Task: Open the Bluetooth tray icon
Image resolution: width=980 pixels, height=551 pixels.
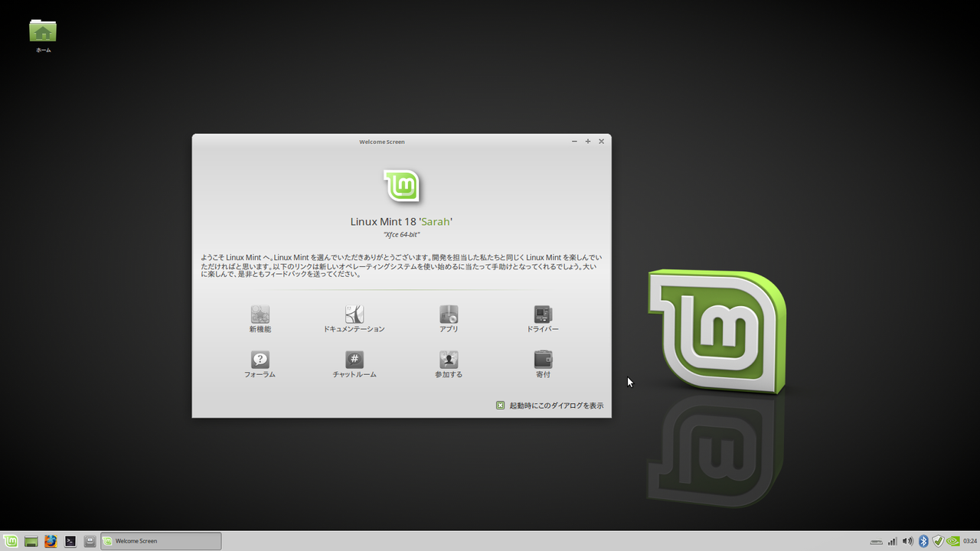Action: point(923,541)
